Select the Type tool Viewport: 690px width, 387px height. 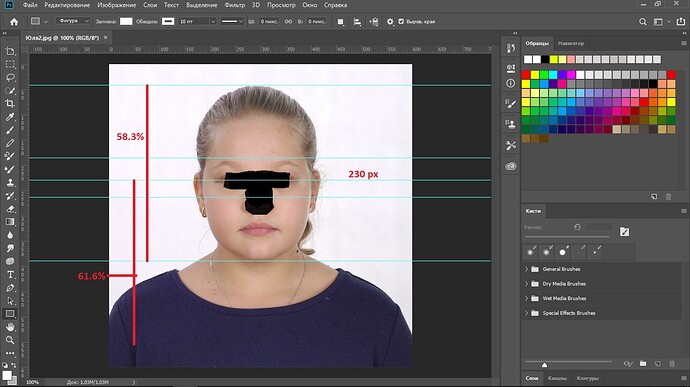click(x=10, y=275)
